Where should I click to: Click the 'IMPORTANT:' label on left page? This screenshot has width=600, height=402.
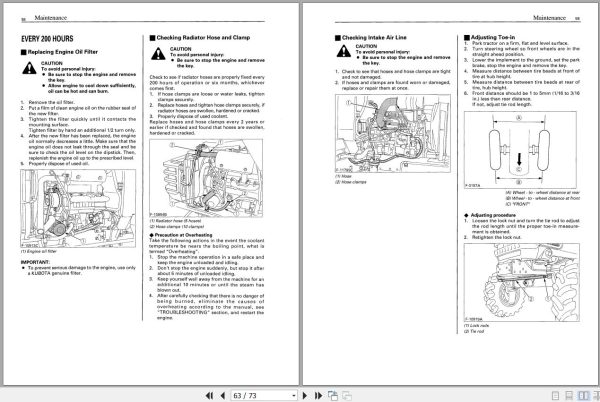(x=35, y=262)
